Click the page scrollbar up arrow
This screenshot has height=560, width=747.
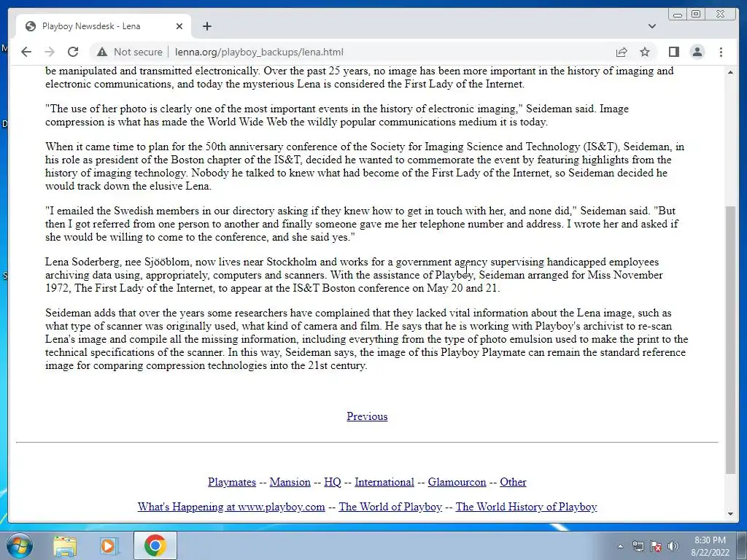[x=730, y=72]
